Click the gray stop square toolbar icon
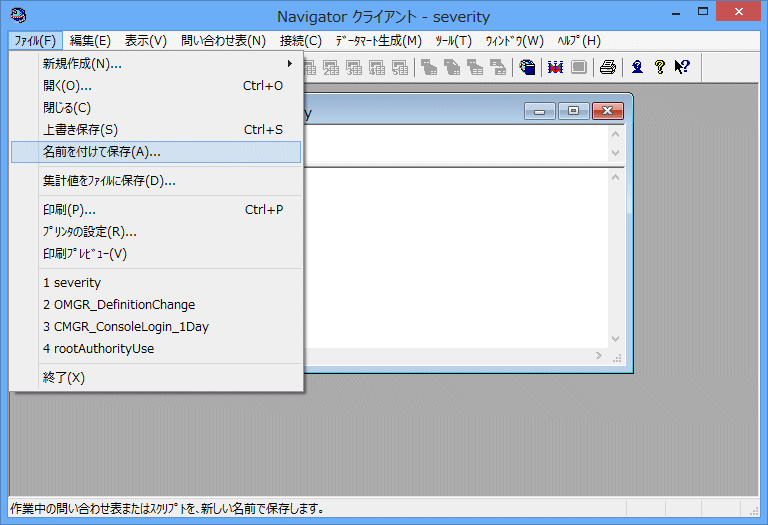 pos(579,67)
